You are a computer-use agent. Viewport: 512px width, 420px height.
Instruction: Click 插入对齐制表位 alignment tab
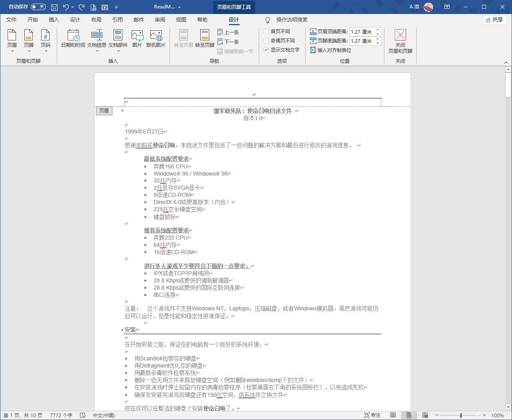(331, 50)
